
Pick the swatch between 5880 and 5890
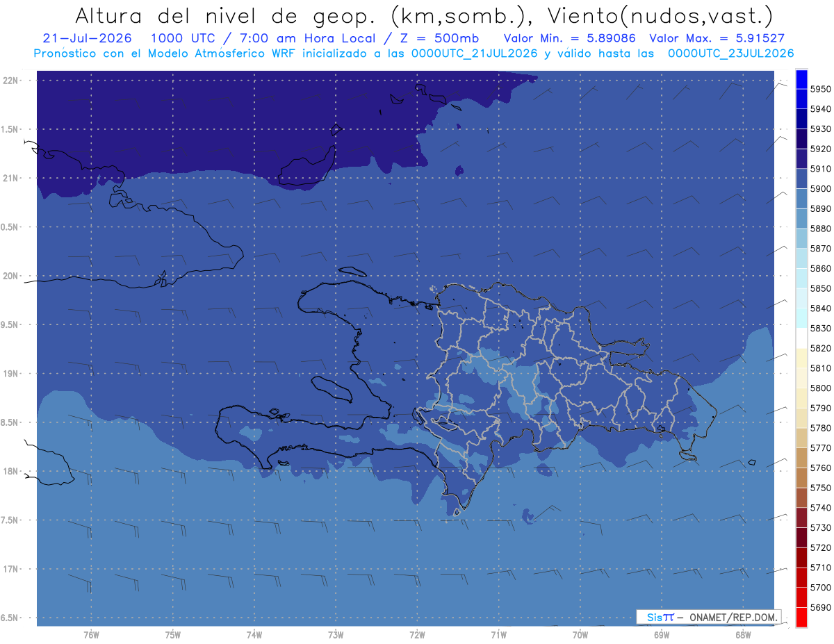tap(801, 219)
